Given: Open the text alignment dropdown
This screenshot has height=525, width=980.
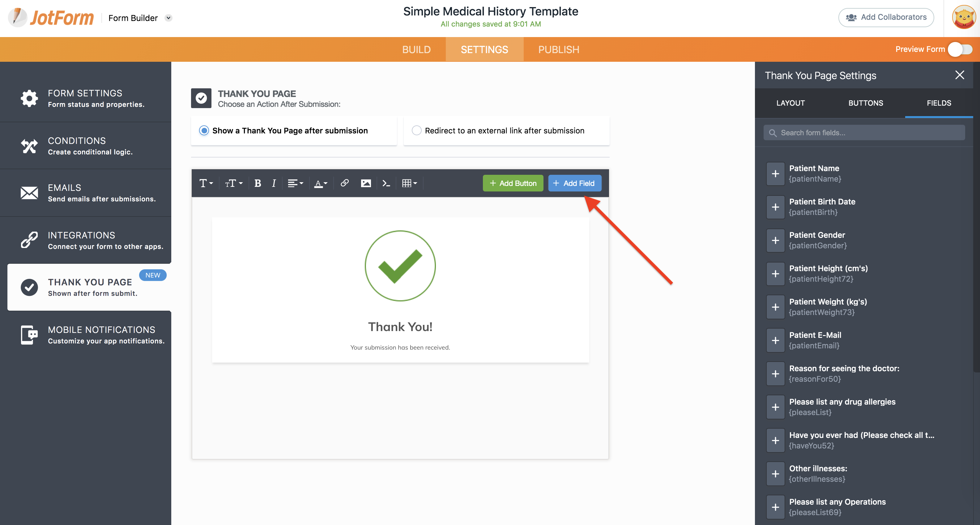Looking at the screenshot, I should [x=295, y=183].
